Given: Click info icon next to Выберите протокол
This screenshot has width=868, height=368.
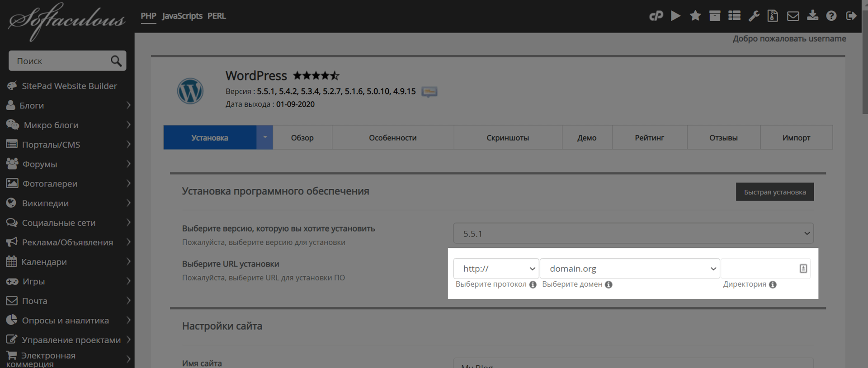Looking at the screenshot, I should pyautogui.click(x=533, y=284).
